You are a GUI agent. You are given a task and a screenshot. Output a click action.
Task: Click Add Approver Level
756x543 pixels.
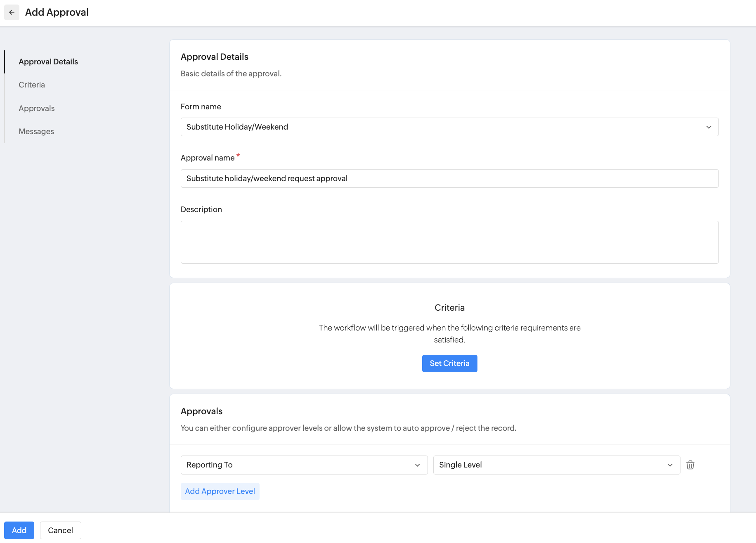220,491
